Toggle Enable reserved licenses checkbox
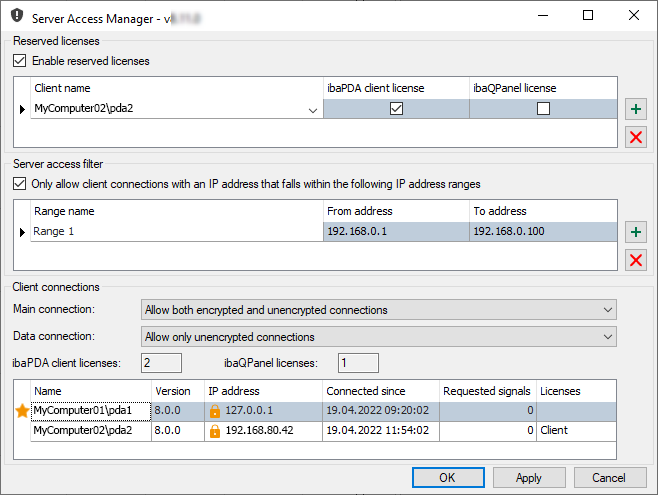The height and width of the screenshot is (495, 658). point(21,61)
